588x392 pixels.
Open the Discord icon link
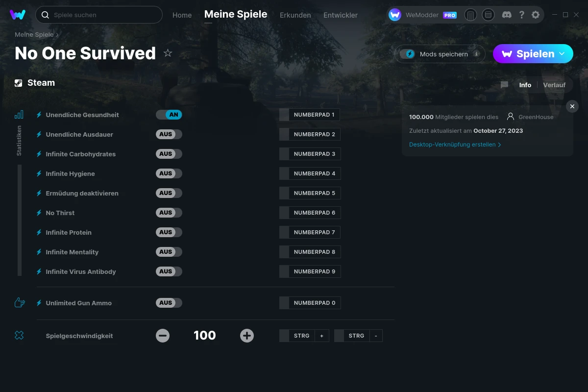point(507,15)
